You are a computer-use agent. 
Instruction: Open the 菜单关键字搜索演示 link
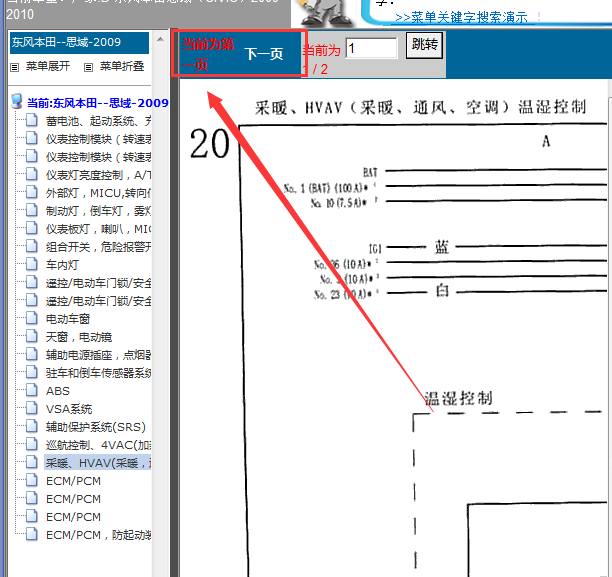(x=461, y=18)
